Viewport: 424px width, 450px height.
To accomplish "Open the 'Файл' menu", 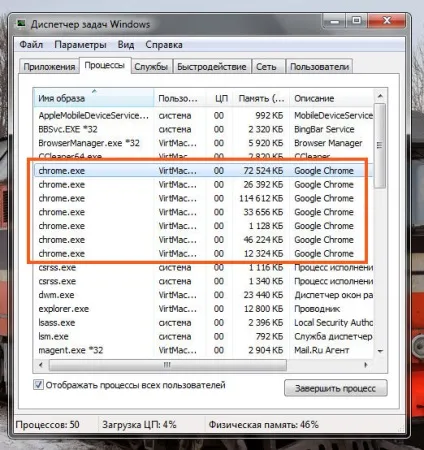I will (x=31, y=44).
